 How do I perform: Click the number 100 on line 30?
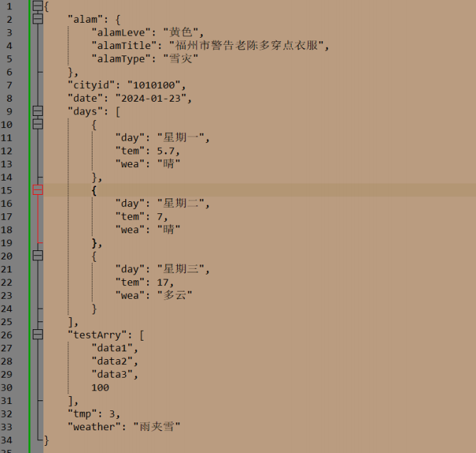100,388
